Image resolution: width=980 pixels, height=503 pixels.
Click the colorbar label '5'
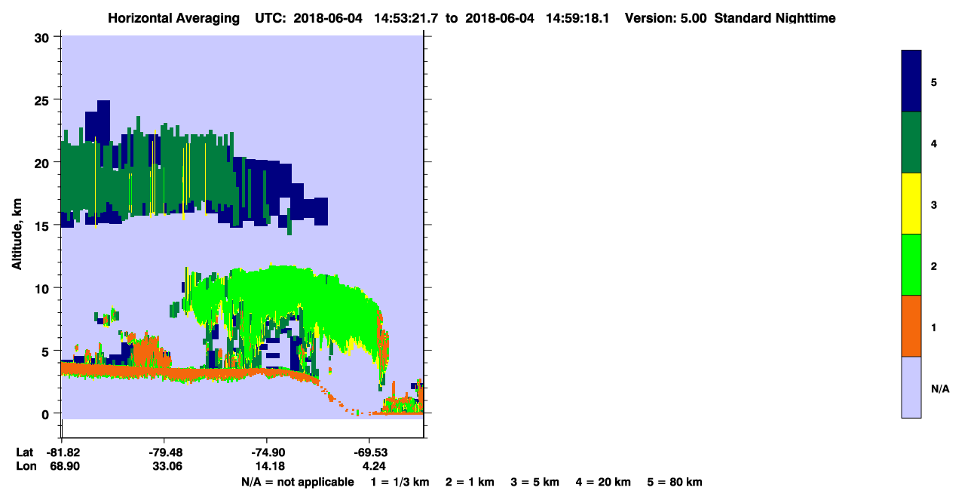tap(934, 81)
